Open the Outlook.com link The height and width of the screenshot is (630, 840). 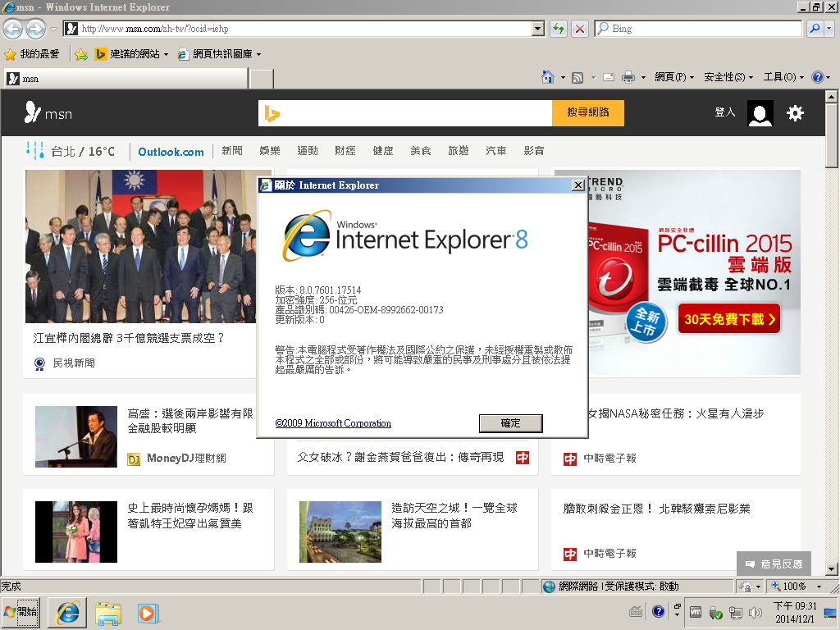pos(171,152)
